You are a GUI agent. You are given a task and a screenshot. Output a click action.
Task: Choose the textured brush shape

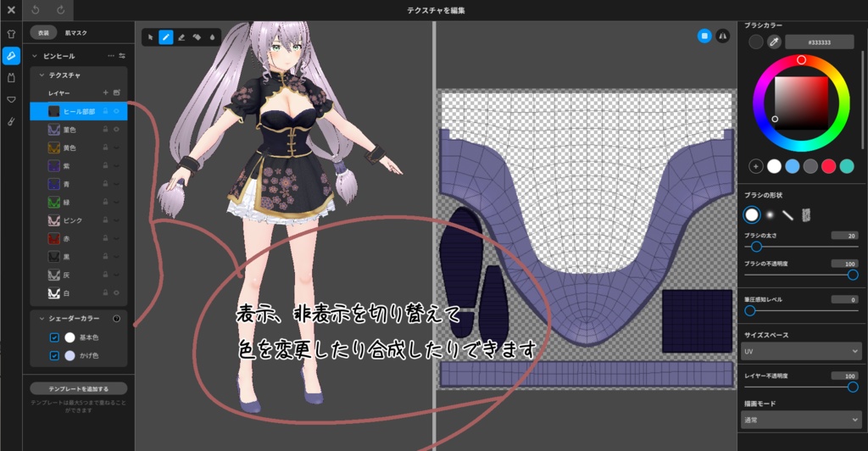(806, 214)
